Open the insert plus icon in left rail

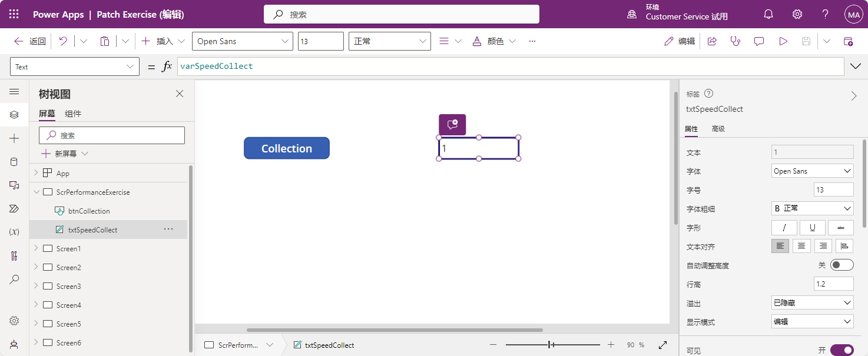[14, 138]
